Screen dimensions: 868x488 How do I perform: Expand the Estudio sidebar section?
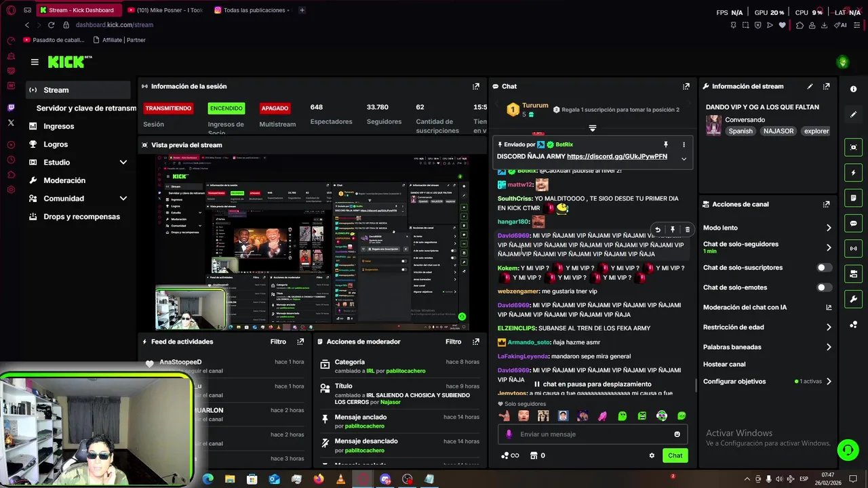tap(123, 163)
